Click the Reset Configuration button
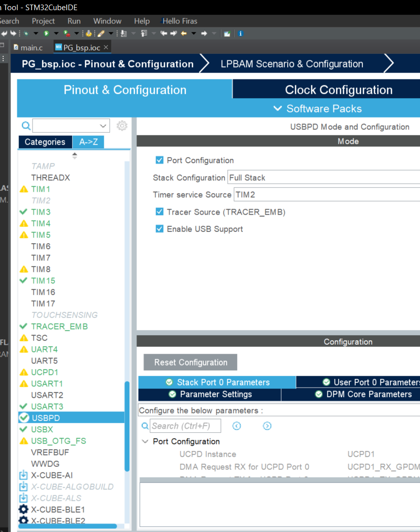The height and width of the screenshot is (532, 420). pyautogui.click(x=190, y=362)
